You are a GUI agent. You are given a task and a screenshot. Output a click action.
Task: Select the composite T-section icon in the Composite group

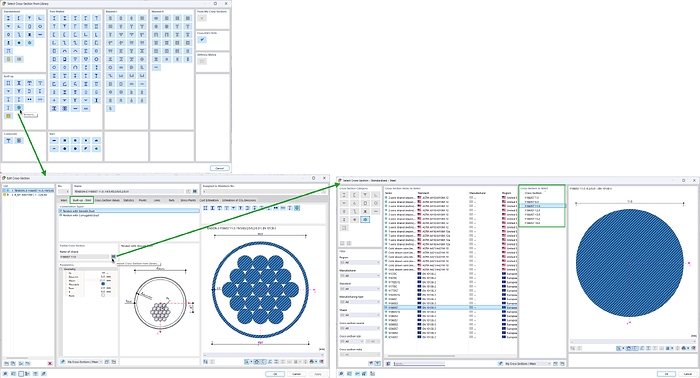[x=8, y=141]
